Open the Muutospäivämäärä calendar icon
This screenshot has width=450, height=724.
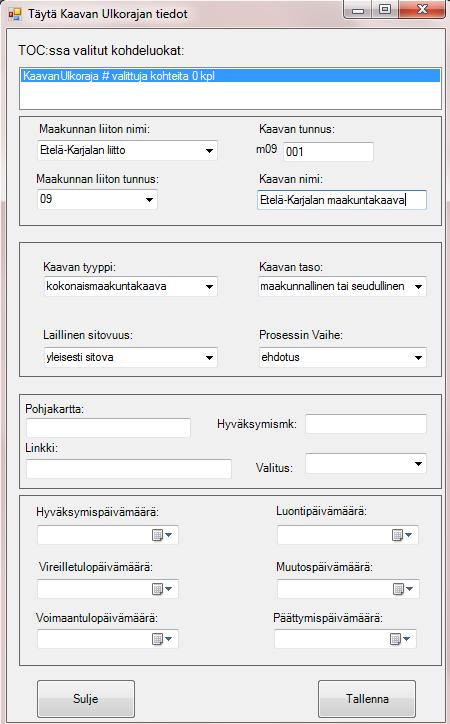(x=402, y=589)
